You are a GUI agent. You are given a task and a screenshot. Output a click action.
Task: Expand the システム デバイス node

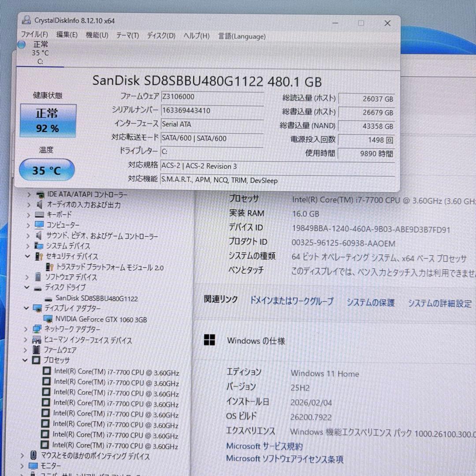[28, 246]
